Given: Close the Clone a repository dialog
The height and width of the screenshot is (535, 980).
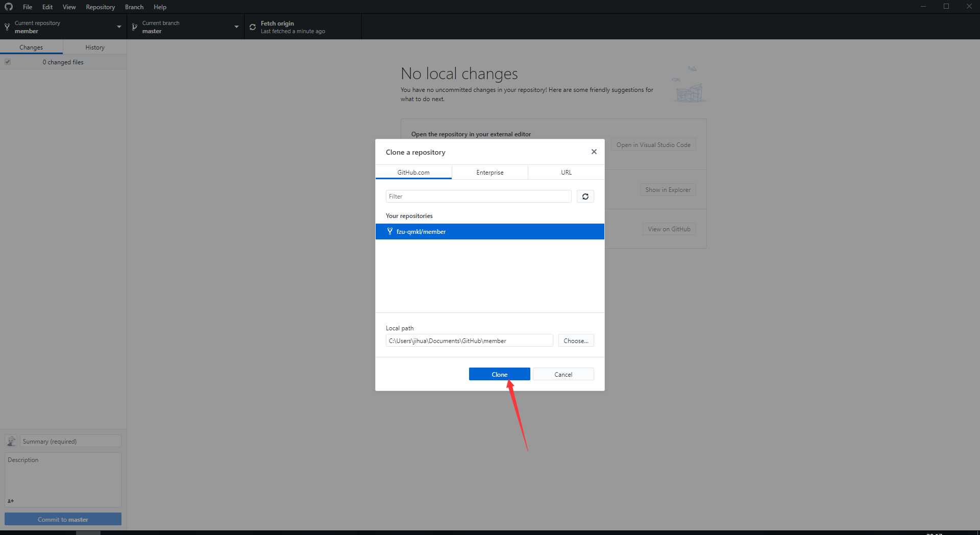Looking at the screenshot, I should coord(594,152).
